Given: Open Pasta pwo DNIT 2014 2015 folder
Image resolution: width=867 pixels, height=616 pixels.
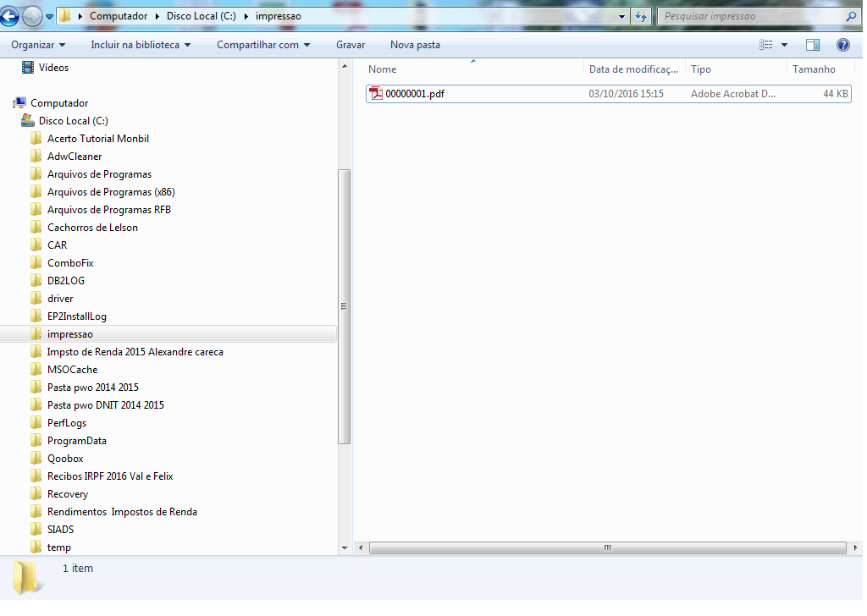Looking at the screenshot, I should point(106,405).
